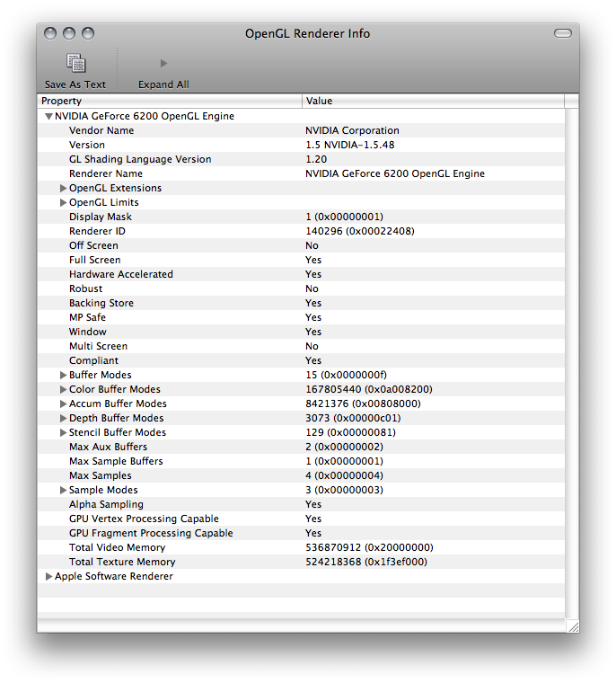Screen dimensions: 616x683
Task: Select the Full Screen row
Action: pos(301,260)
